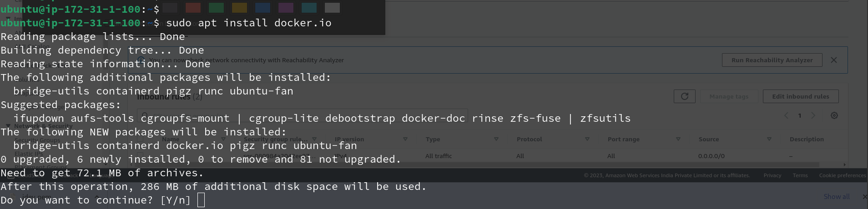Click the terminal cursor after [Y/n] prompt

pos(201,200)
